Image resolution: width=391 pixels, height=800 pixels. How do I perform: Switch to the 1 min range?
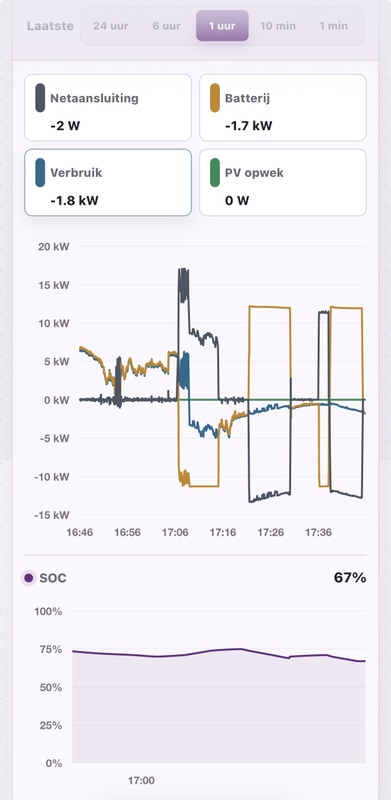[333, 26]
